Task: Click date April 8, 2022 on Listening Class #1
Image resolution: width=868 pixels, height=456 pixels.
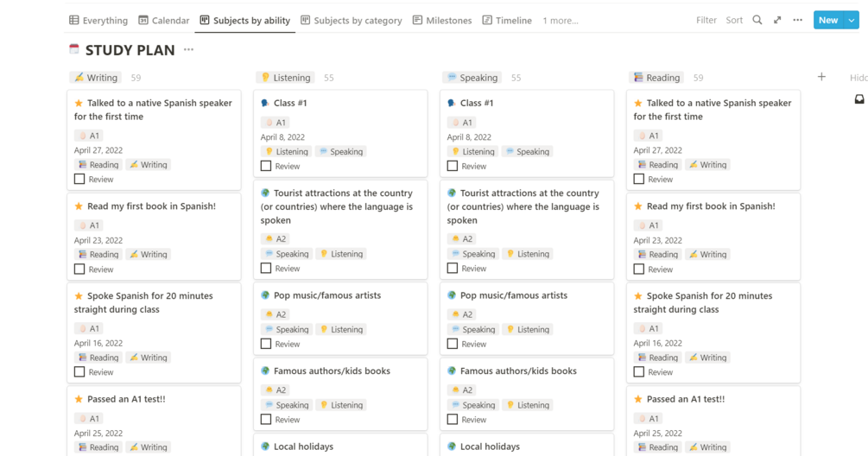Action: click(283, 137)
